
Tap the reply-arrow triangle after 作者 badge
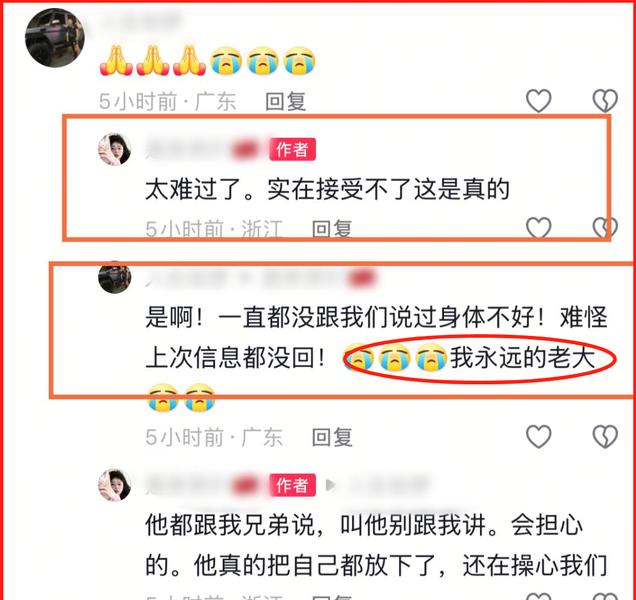(x=331, y=485)
